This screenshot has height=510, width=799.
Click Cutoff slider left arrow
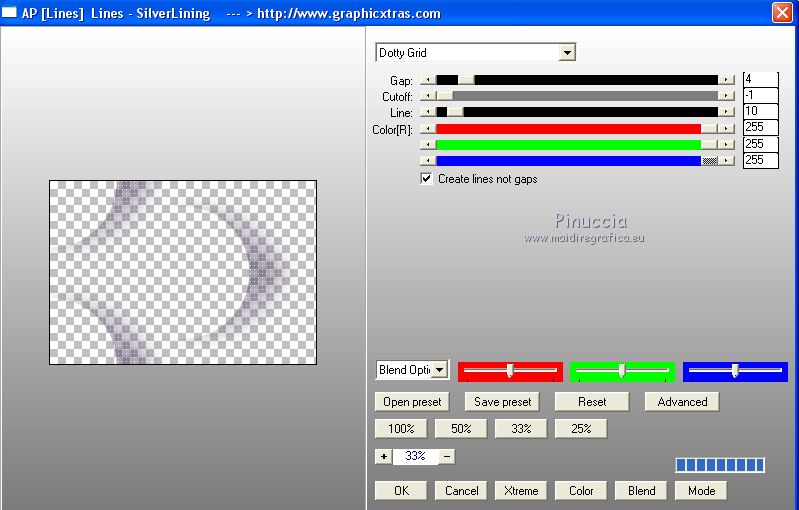pos(428,96)
